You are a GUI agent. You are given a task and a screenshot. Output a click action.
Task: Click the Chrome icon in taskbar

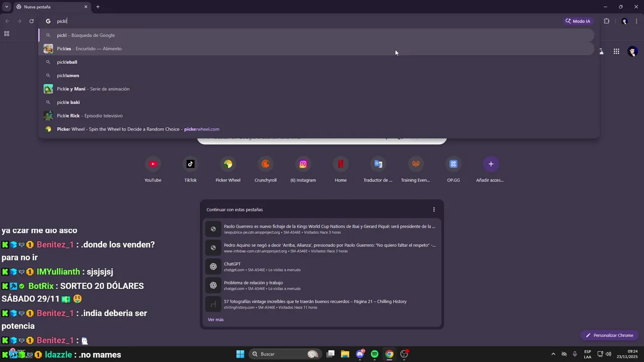[x=389, y=354]
